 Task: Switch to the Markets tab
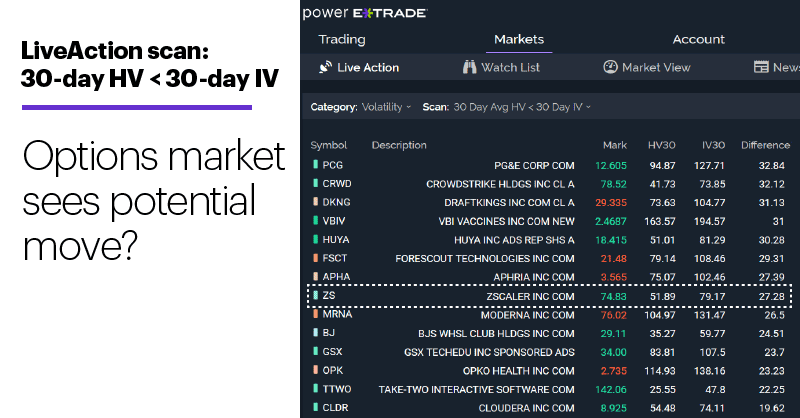point(519,39)
